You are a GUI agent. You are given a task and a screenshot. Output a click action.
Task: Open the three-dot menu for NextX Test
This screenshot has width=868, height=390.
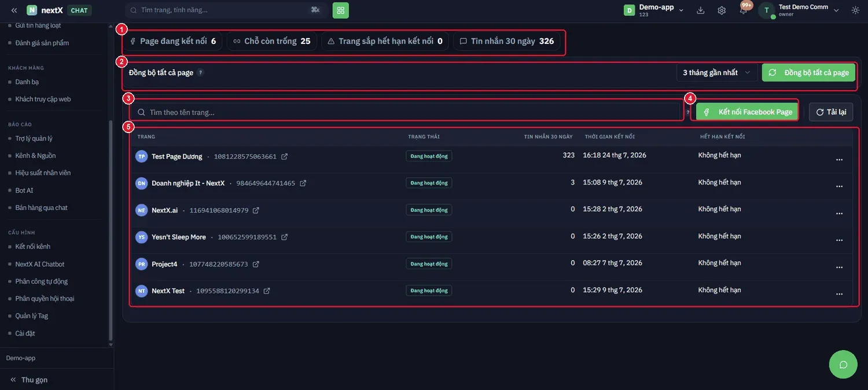839,295
